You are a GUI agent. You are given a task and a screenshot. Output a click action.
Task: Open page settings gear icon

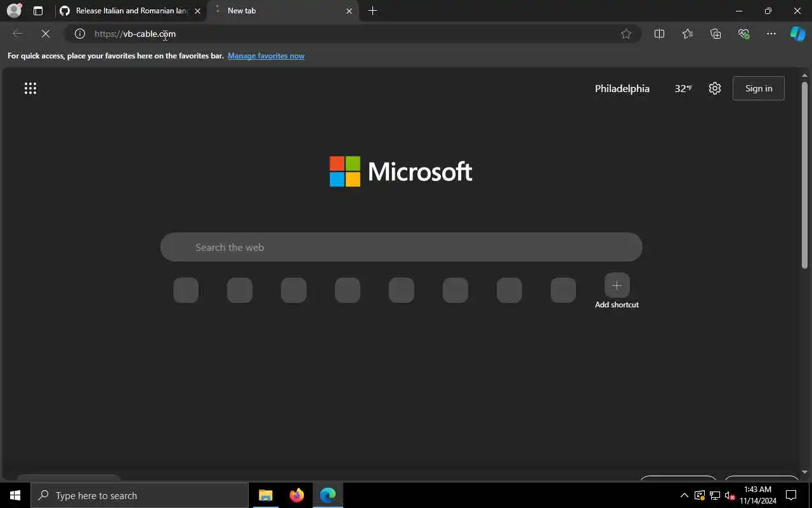click(x=715, y=88)
